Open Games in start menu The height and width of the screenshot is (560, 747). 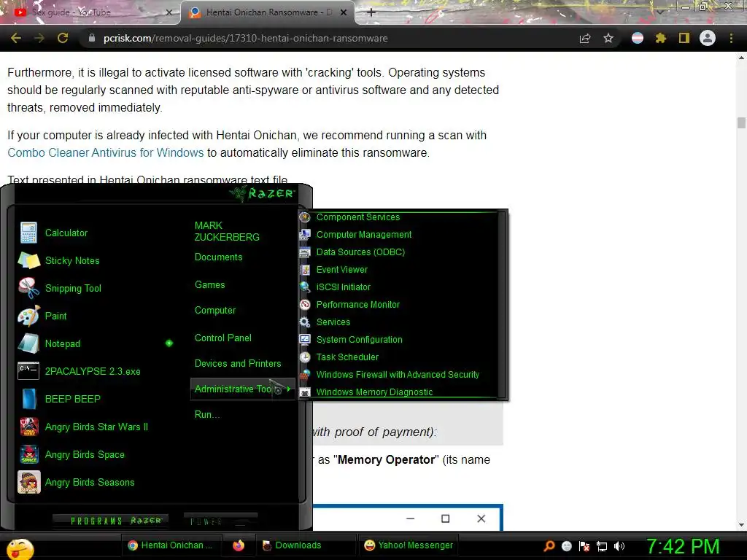tap(209, 285)
